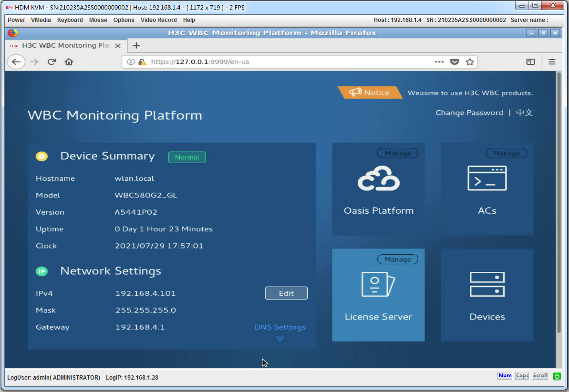Click the insecure connection lock warning icon
Viewport: 569px width, 392px height.
tap(142, 62)
